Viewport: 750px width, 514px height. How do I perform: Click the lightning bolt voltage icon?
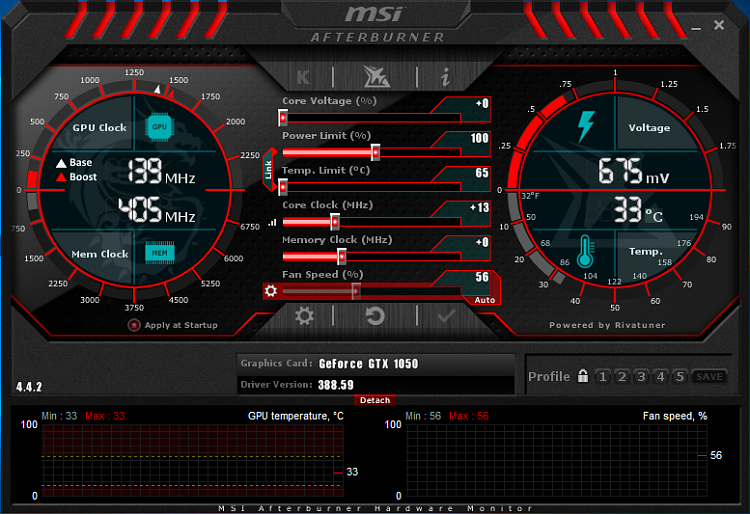click(586, 126)
